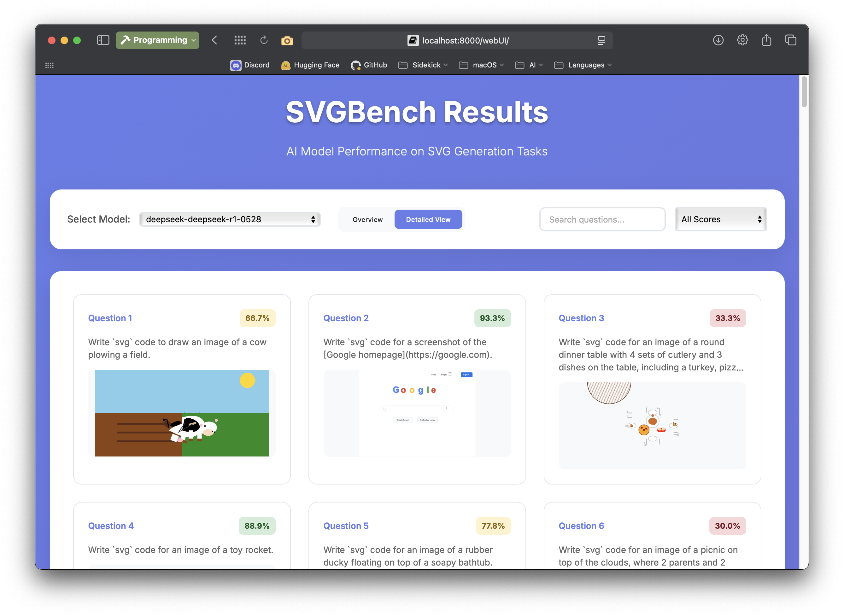This screenshot has height=616, width=844.
Task: Show all tabs icon
Action: [791, 40]
